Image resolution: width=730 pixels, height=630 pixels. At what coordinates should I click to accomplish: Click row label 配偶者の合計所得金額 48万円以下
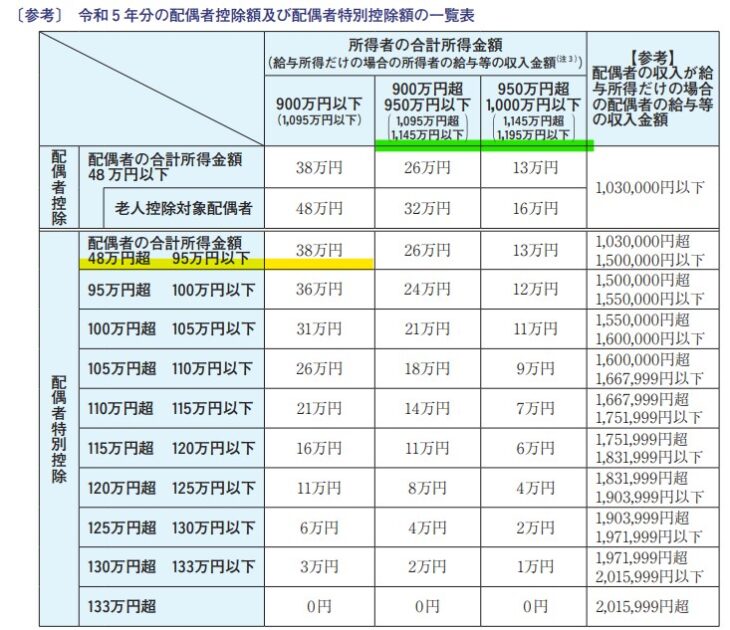[x=165, y=167]
